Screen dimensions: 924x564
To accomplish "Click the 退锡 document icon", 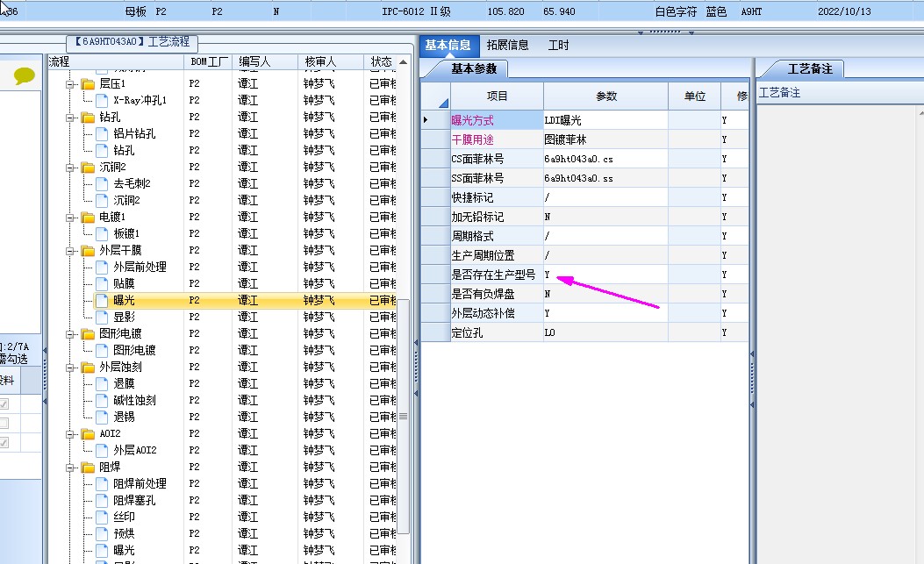I will click(102, 418).
